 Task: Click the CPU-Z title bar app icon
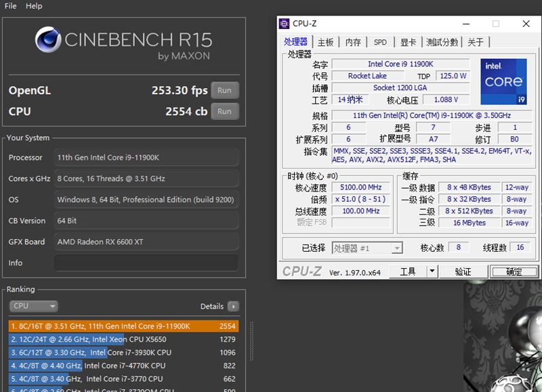(284, 24)
